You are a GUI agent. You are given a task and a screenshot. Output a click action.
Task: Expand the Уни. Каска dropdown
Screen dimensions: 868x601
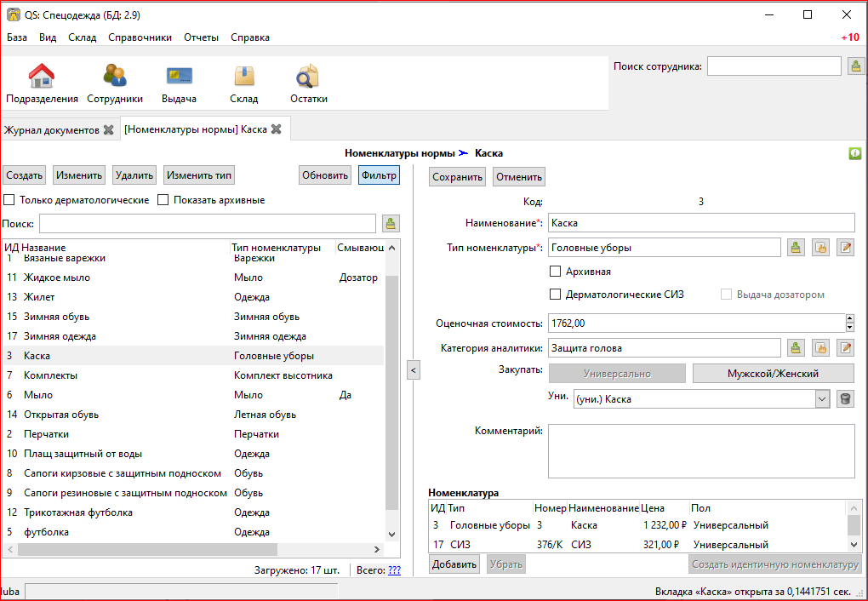[821, 399]
